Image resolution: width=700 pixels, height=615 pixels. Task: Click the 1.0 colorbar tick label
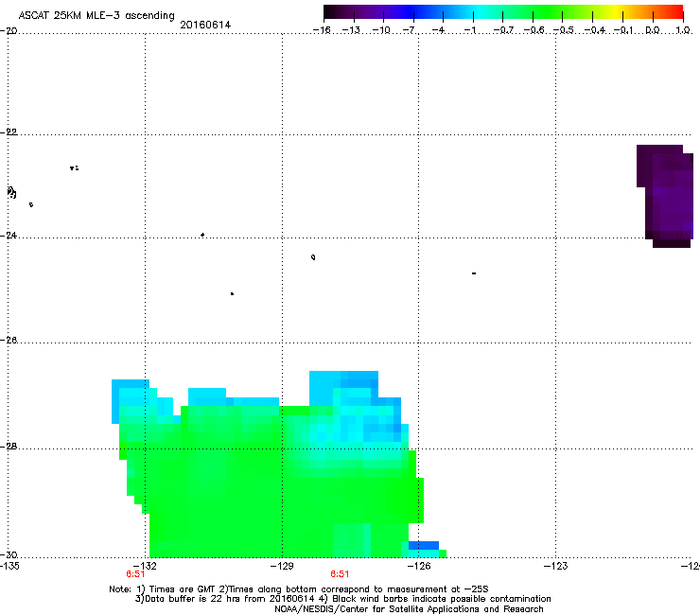pyautogui.click(x=683, y=30)
